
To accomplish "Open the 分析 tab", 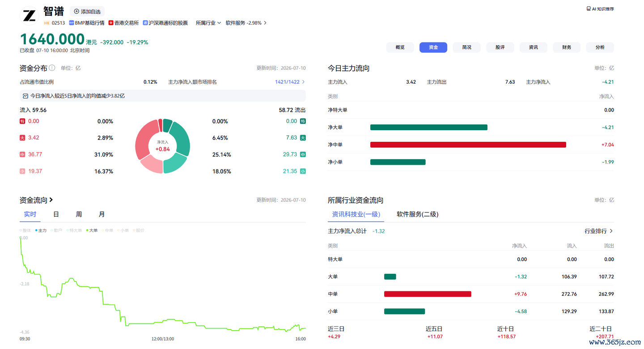I will coord(600,47).
